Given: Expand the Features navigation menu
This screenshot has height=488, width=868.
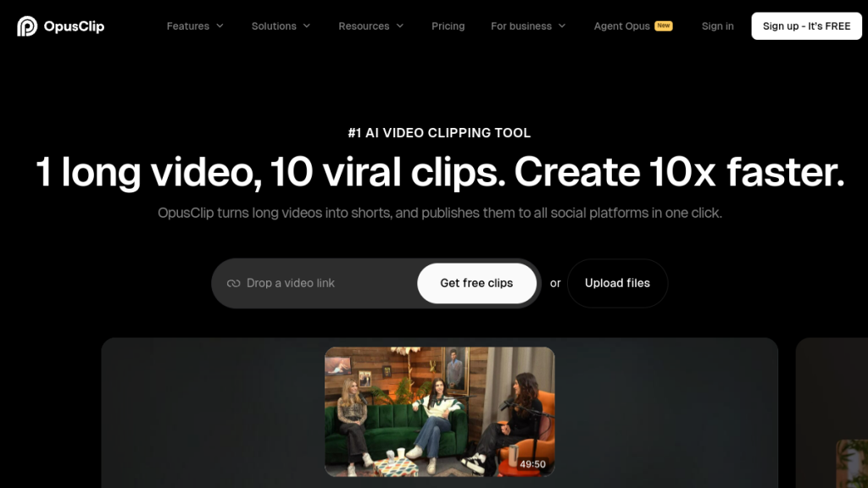Looking at the screenshot, I should [188, 26].
